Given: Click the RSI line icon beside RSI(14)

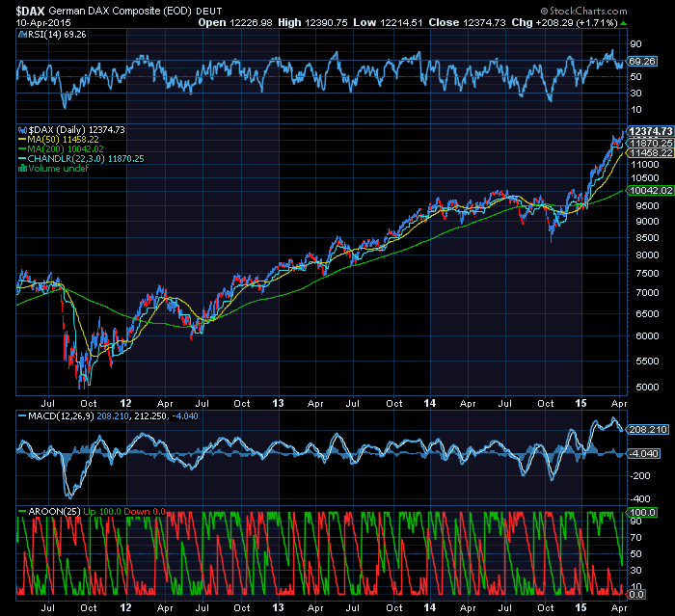Looking at the screenshot, I should pos(22,35).
